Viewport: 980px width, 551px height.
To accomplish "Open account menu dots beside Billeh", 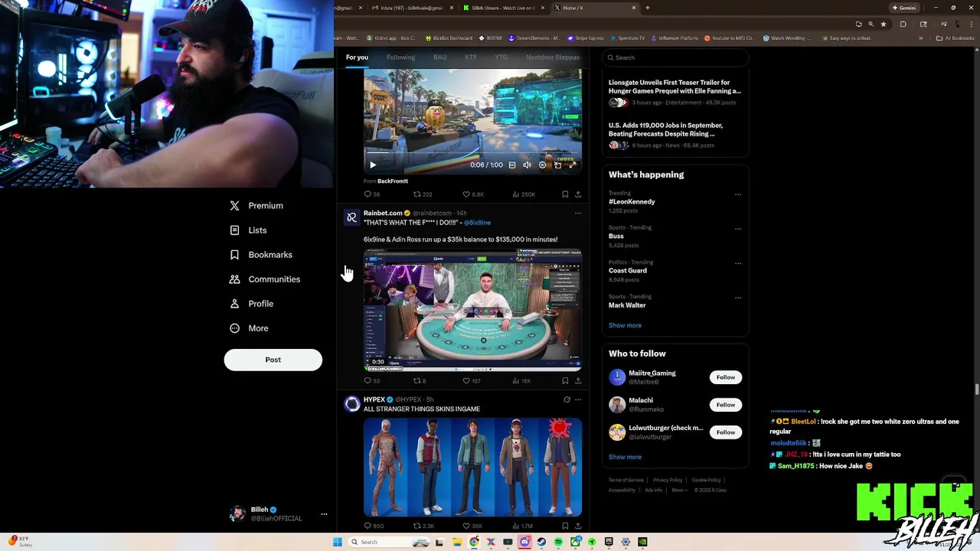I will tap(324, 514).
